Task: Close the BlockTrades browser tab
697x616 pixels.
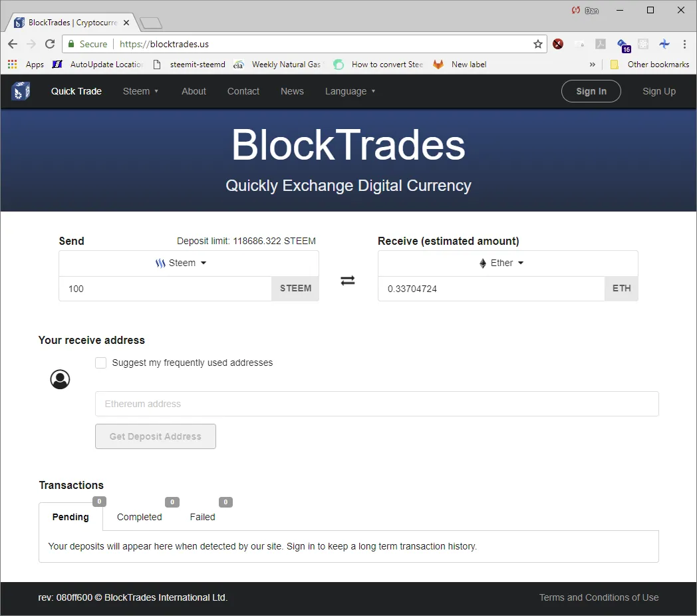Action: pyautogui.click(x=126, y=23)
